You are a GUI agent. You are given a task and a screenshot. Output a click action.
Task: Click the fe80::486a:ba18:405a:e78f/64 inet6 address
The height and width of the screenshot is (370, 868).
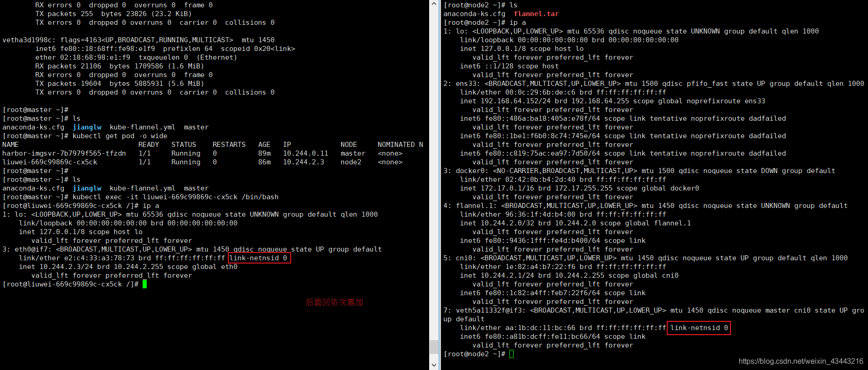(x=542, y=118)
